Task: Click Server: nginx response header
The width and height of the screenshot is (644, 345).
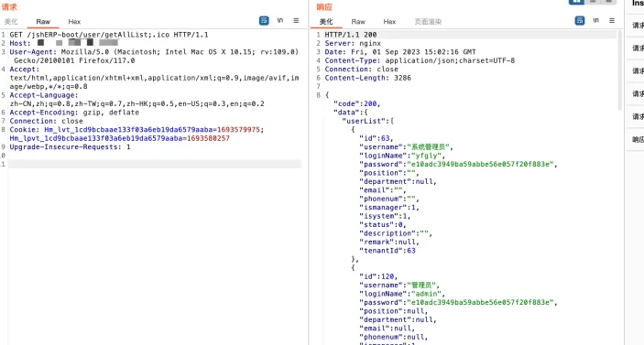Action: [x=353, y=43]
